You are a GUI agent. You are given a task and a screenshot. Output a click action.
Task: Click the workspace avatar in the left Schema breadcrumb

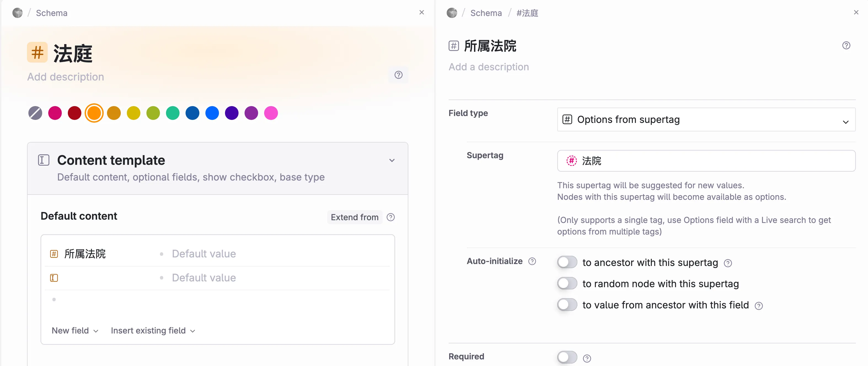[x=18, y=13]
